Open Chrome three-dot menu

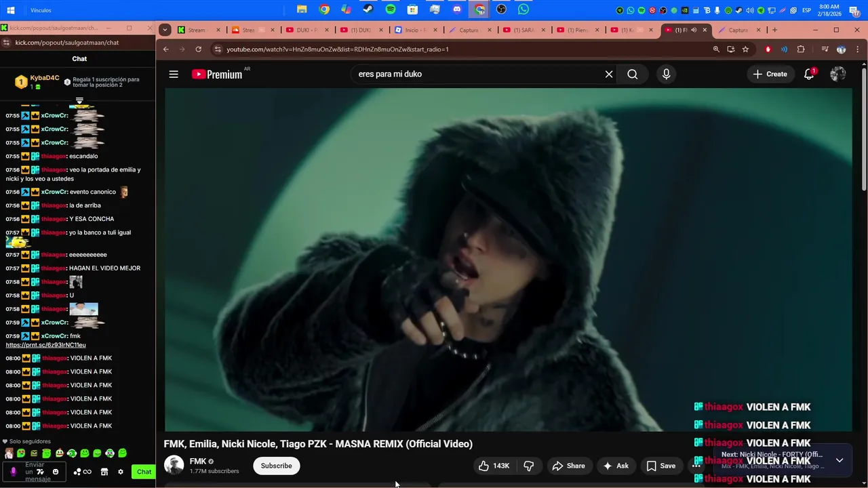click(858, 49)
